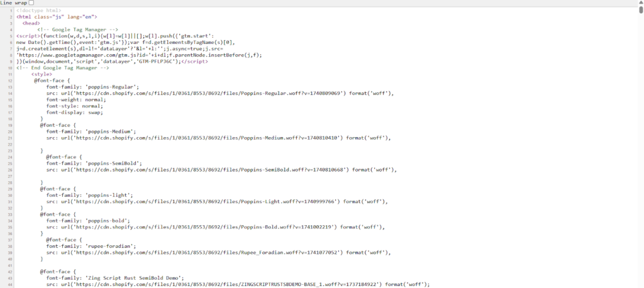The width and height of the screenshot is (644, 288).
Task: Click "font-family: 'poppins-SemiBold';" line
Action: pyautogui.click(x=94, y=163)
